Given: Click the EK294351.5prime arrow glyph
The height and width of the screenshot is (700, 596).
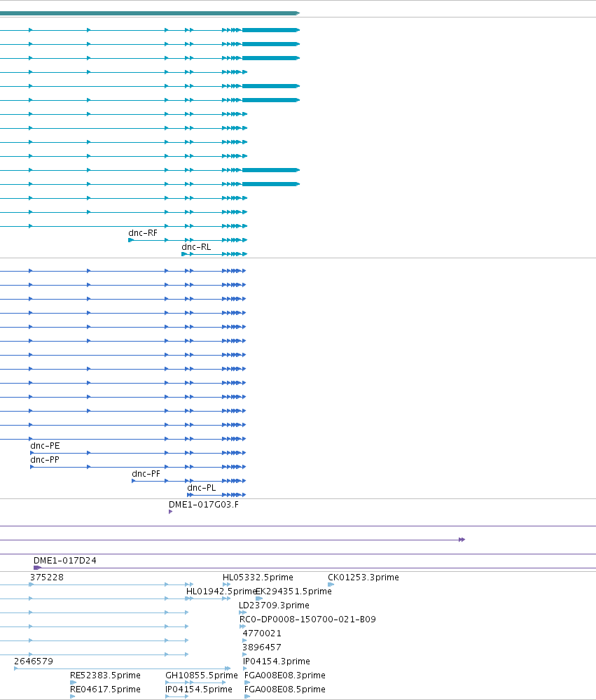Looking at the screenshot, I should [x=259, y=598].
